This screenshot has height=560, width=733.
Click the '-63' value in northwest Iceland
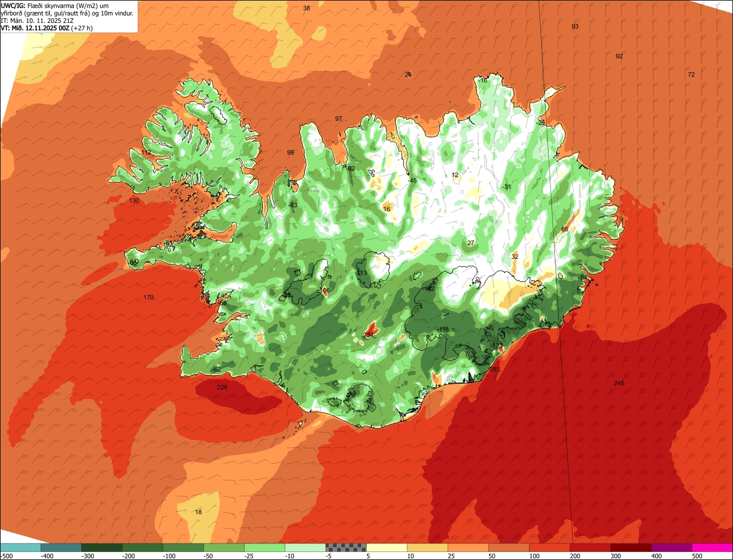[x=293, y=205]
